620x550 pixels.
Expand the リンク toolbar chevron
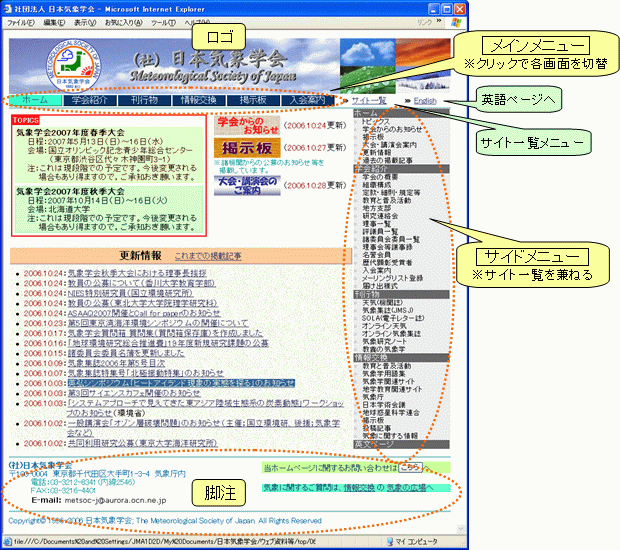(439, 21)
